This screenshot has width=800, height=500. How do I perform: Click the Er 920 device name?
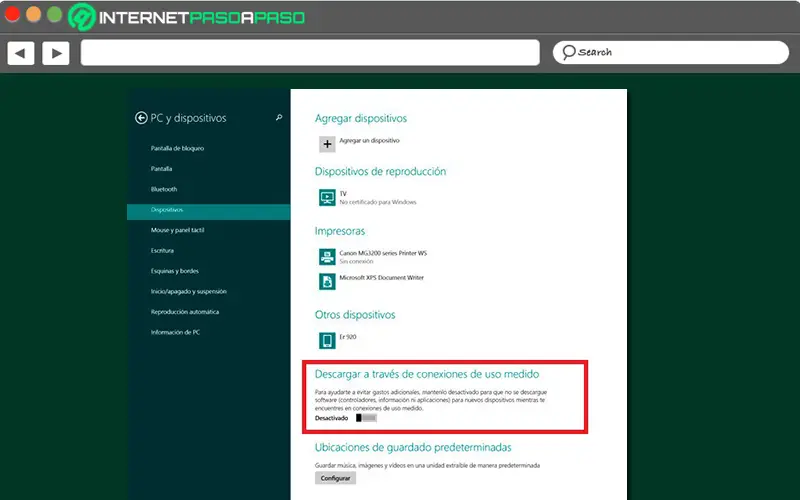coord(348,337)
